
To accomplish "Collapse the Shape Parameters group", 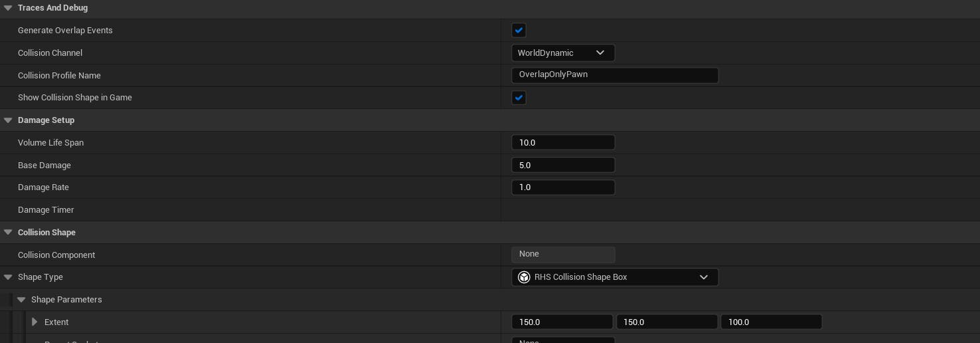I will 21,300.
